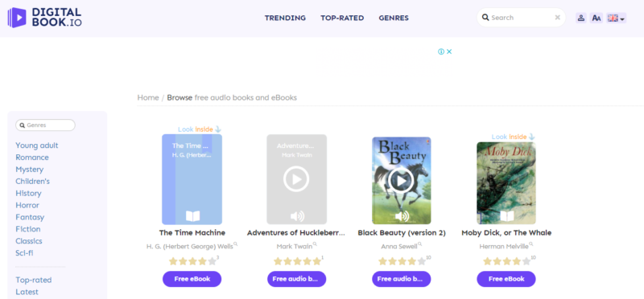
Task: Open Moby Dick, or The Whale title
Action: click(506, 233)
